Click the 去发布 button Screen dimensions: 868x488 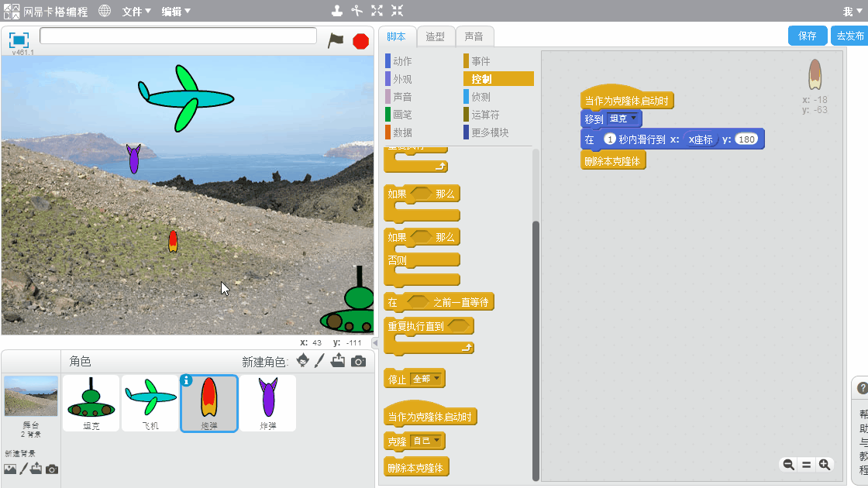click(849, 36)
